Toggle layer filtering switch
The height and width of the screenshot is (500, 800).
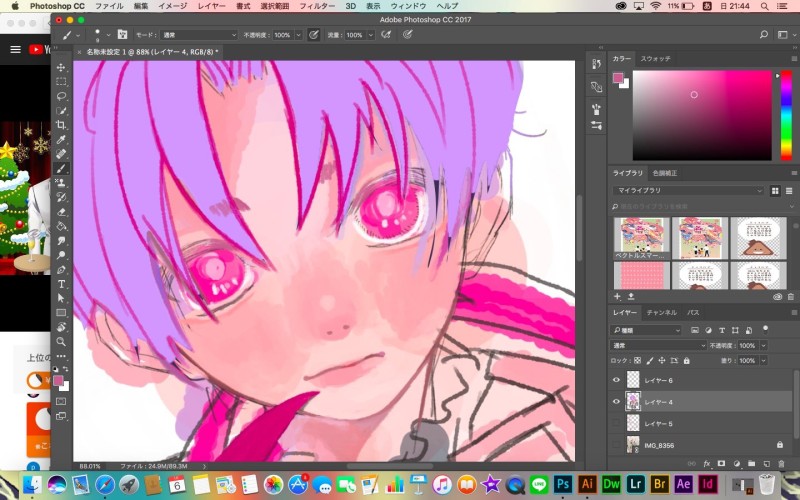pos(765,329)
